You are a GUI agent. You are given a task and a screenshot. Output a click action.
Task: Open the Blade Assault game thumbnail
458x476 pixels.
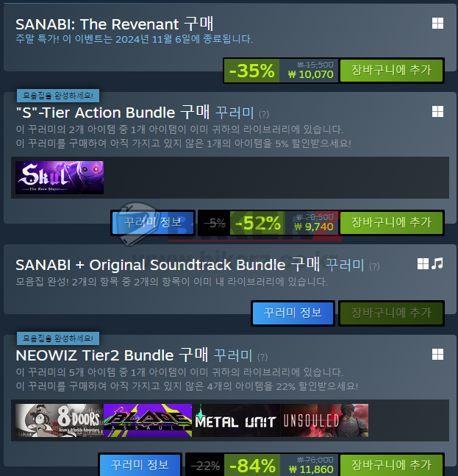click(x=148, y=420)
